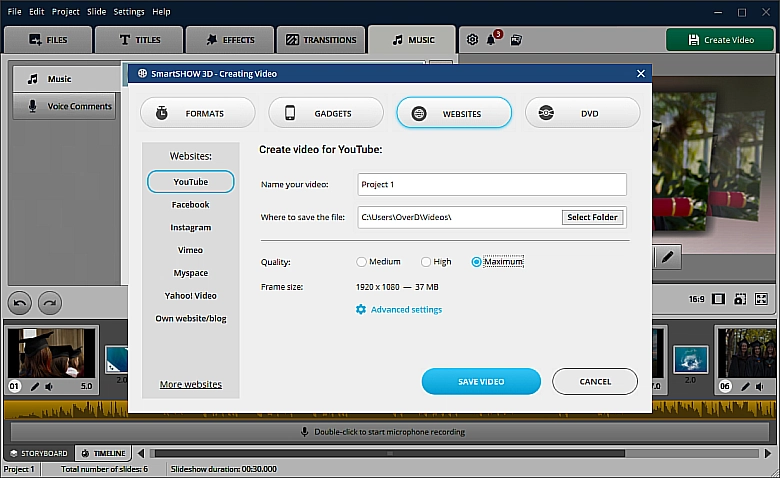Select Maximum quality radio button
The image size is (780, 478).
coord(476,262)
